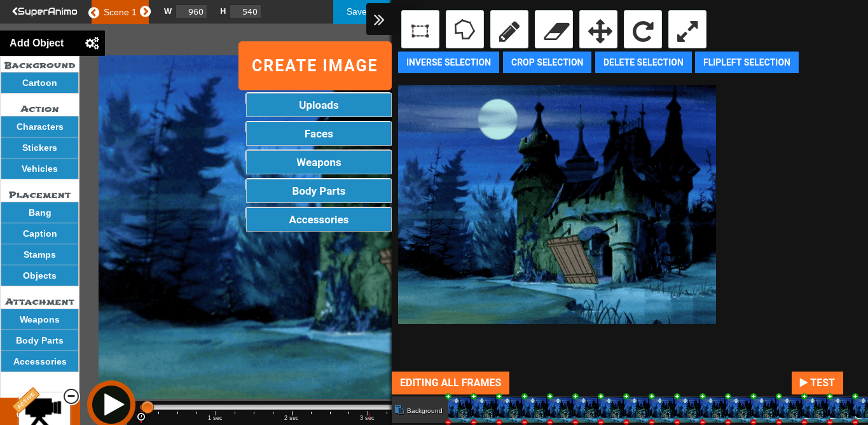Click the clock icon under the timeline
868x425 pixels.
[x=141, y=417]
